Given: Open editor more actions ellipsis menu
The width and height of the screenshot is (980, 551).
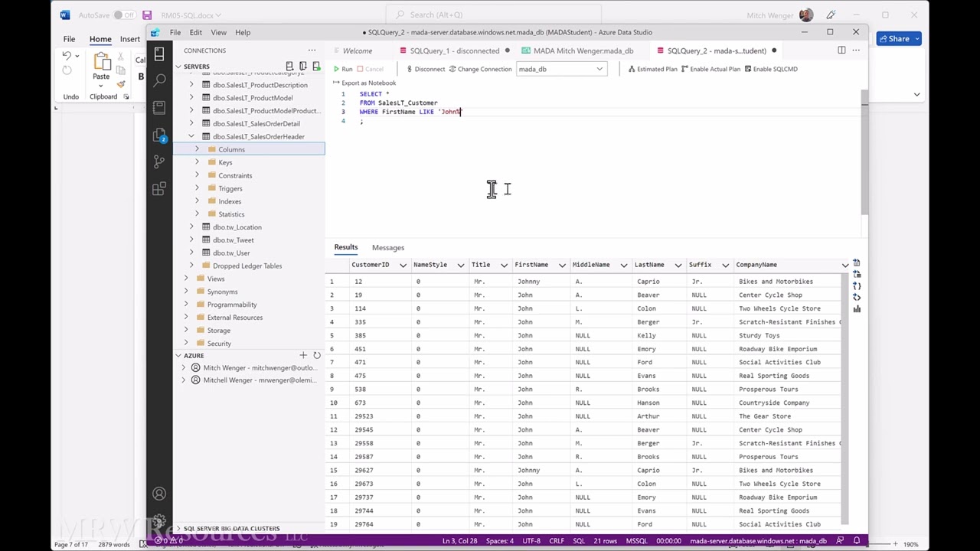Looking at the screenshot, I should (856, 51).
